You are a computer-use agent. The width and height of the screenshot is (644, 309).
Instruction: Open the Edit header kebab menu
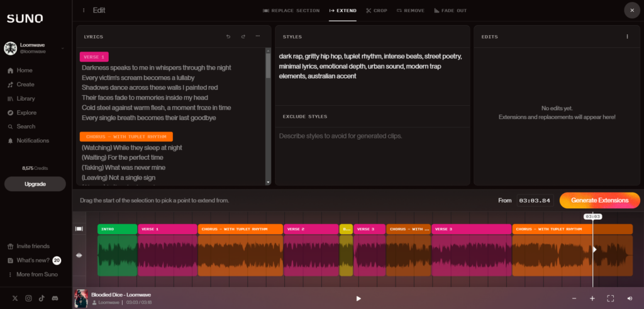point(84,10)
